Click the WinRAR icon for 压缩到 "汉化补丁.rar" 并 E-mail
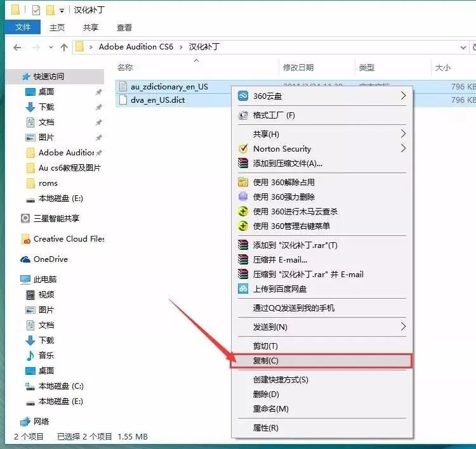This screenshot has height=449, width=476. click(243, 274)
